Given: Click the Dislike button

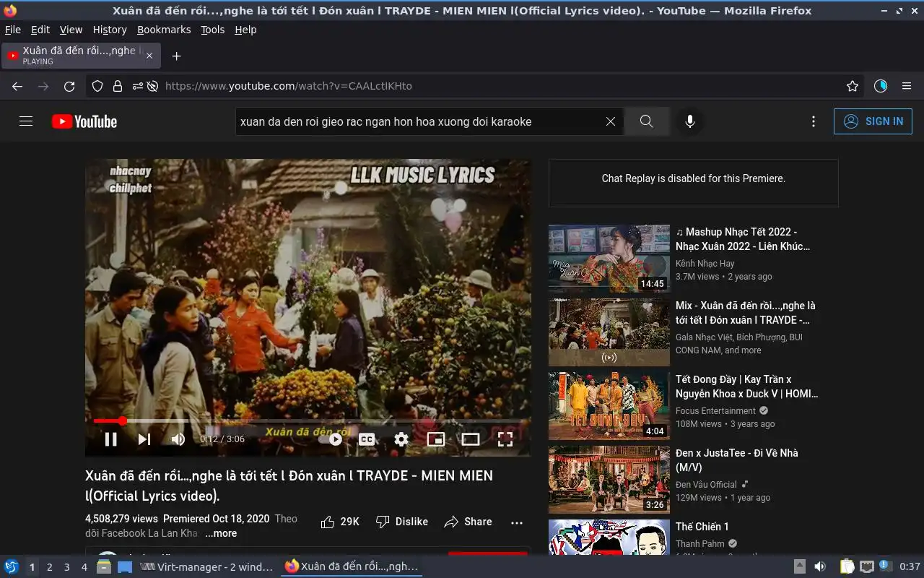Looking at the screenshot, I should coord(402,522).
